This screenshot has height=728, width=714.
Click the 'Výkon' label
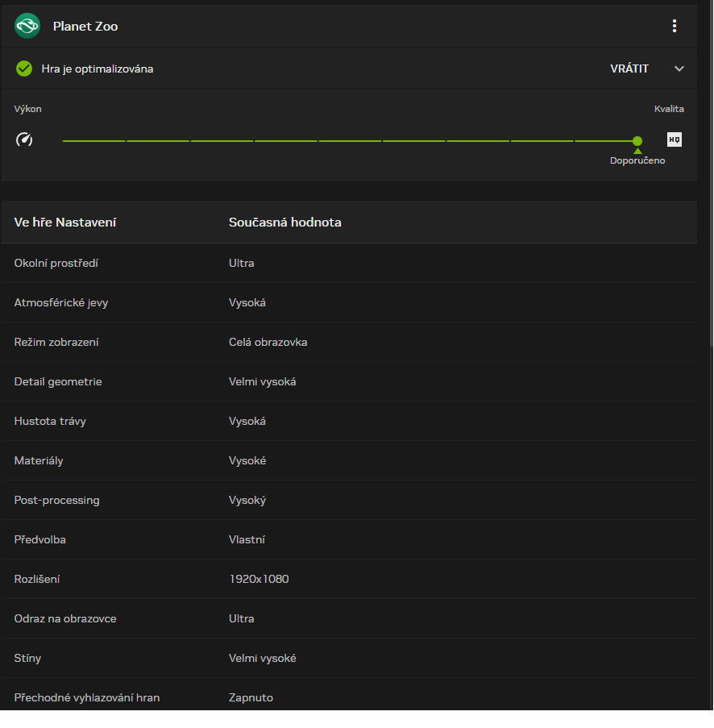click(28, 109)
